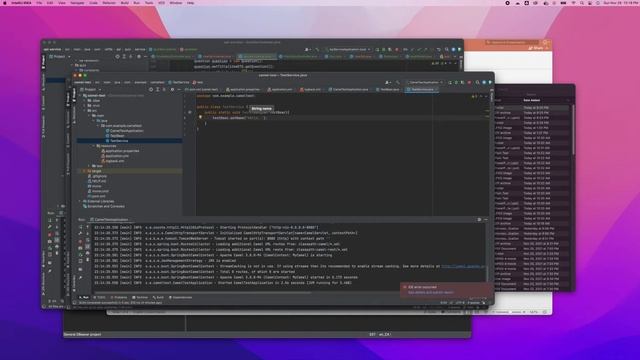The height and width of the screenshot is (360, 640).
Task: Collapse the resources folder arrow
Action: click(94, 146)
